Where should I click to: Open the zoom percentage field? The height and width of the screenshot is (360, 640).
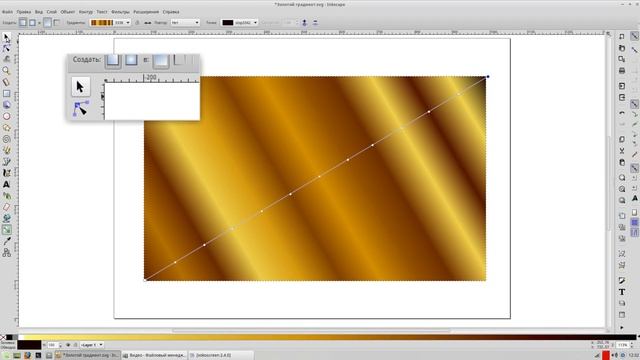623,345
